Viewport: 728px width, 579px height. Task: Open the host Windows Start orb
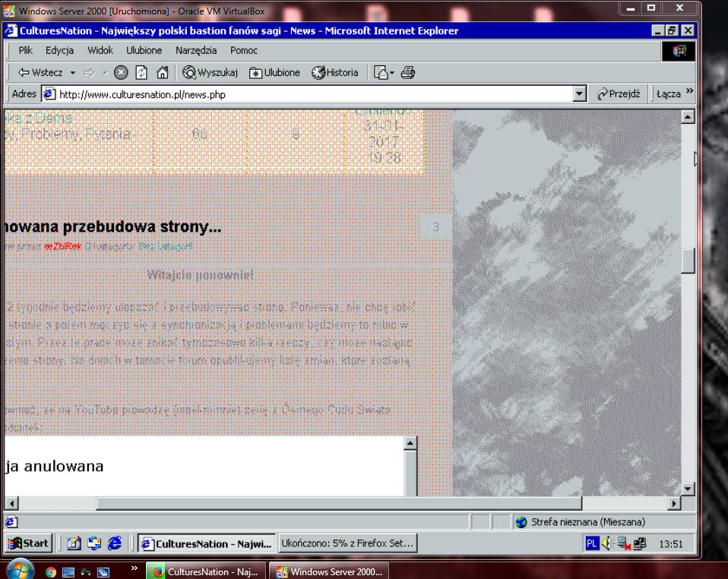coord(20,570)
